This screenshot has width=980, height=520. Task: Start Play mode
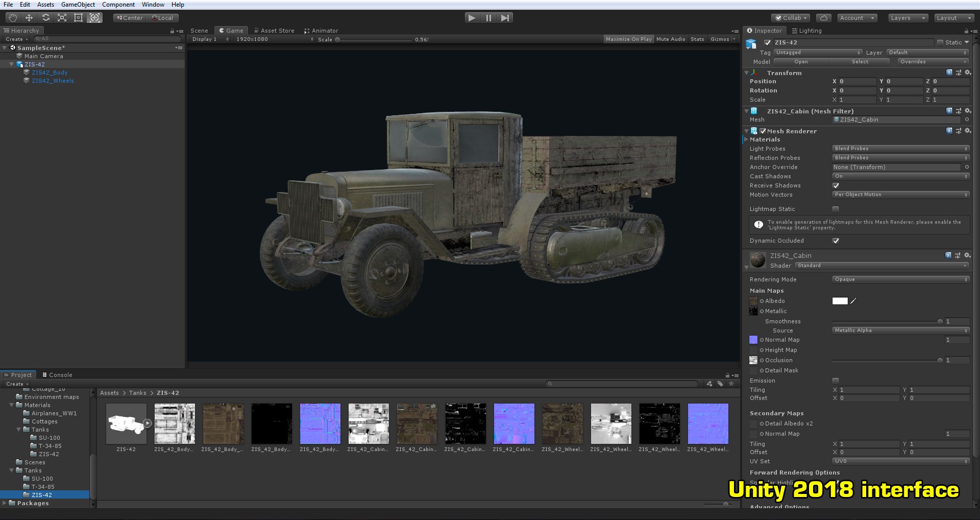[472, 18]
